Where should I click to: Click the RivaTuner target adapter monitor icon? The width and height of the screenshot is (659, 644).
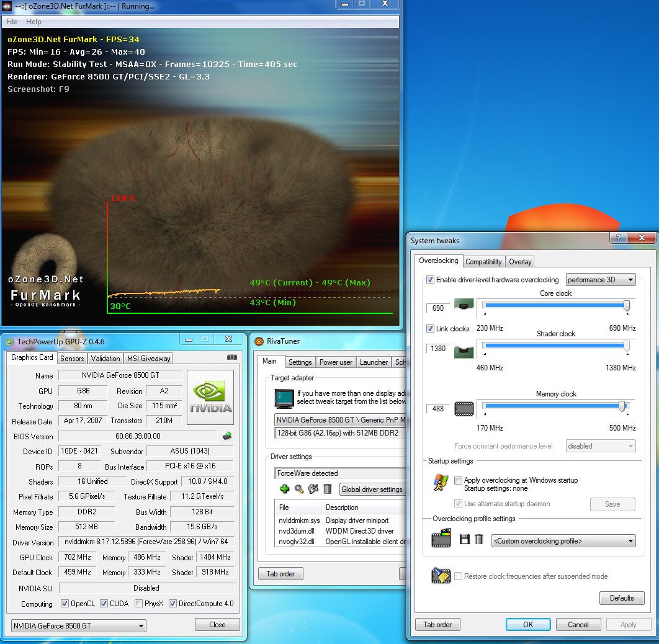(x=284, y=399)
